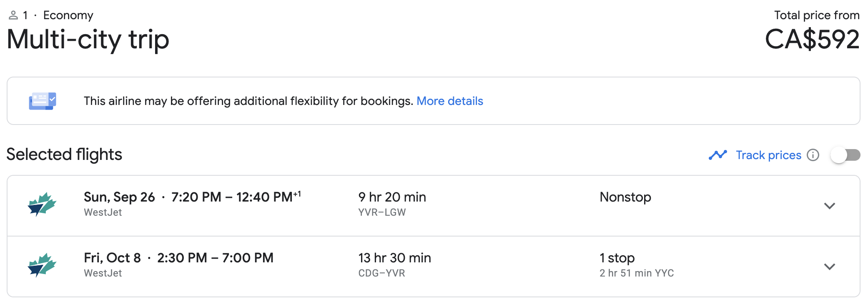
Task: Click the Economy class label
Action: 68,15
